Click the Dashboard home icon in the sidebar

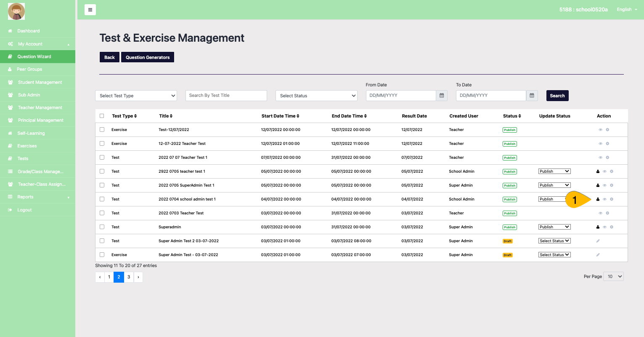(10, 31)
